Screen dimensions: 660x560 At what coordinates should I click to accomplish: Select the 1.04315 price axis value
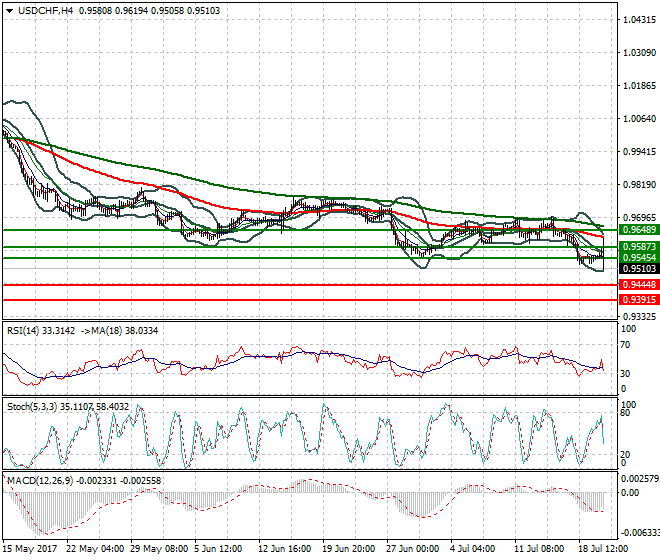pos(639,20)
